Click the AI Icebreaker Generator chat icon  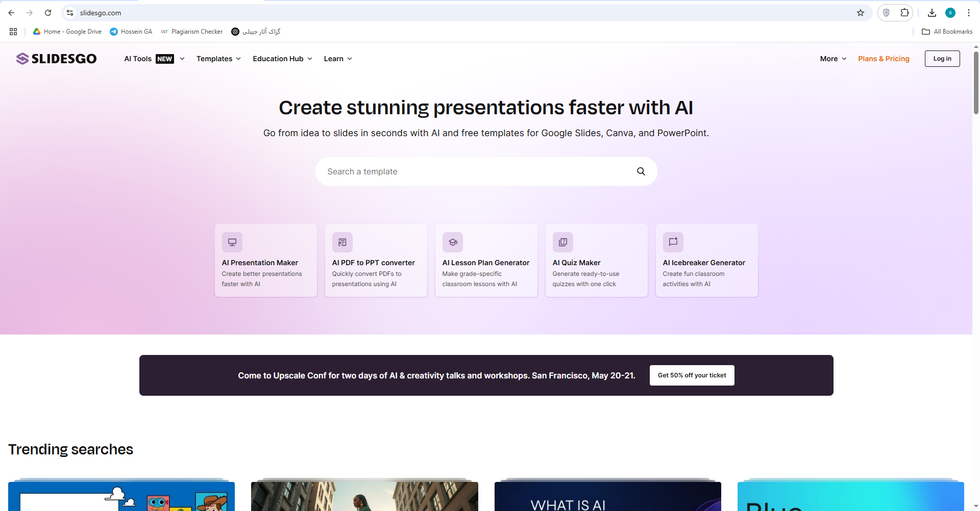(673, 242)
